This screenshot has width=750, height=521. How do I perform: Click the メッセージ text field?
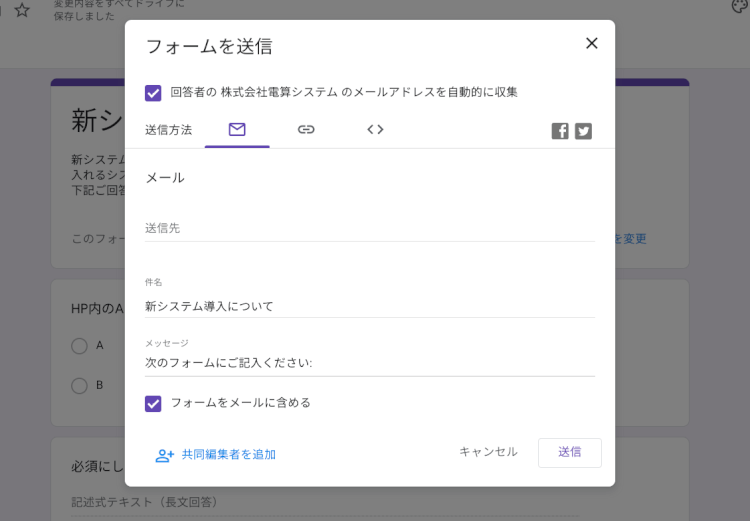tap(369, 363)
